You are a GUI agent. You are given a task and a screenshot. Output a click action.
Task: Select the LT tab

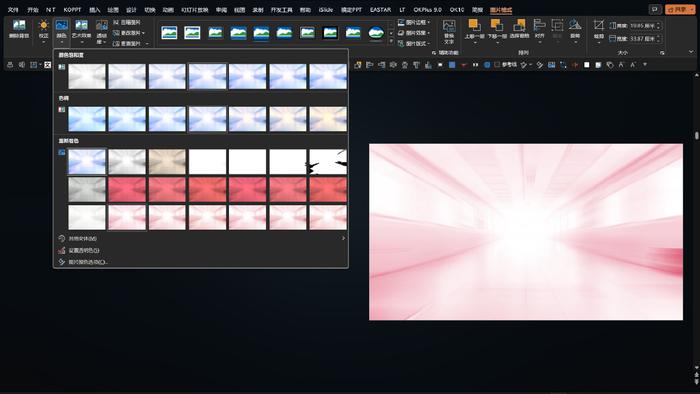402,9
